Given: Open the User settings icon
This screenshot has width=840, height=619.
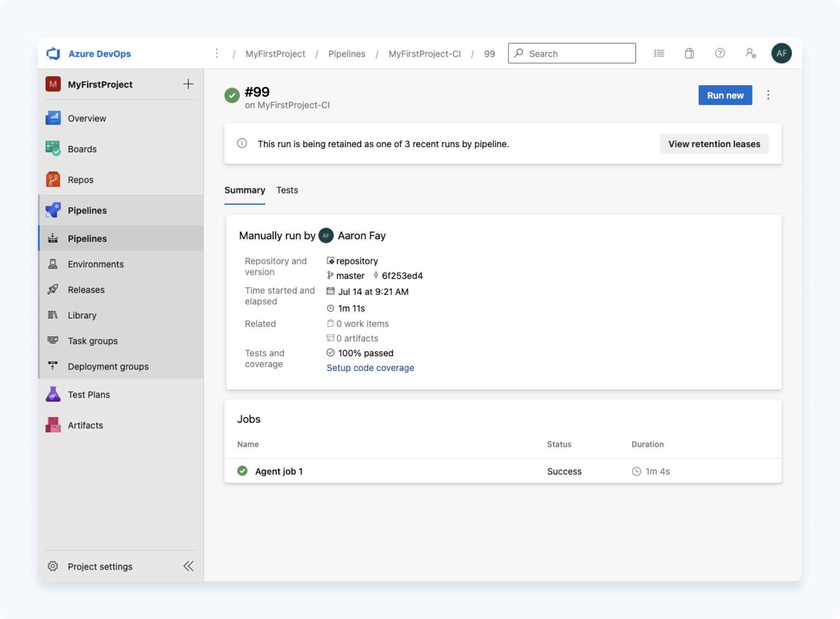Looking at the screenshot, I should click(x=750, y=53).
